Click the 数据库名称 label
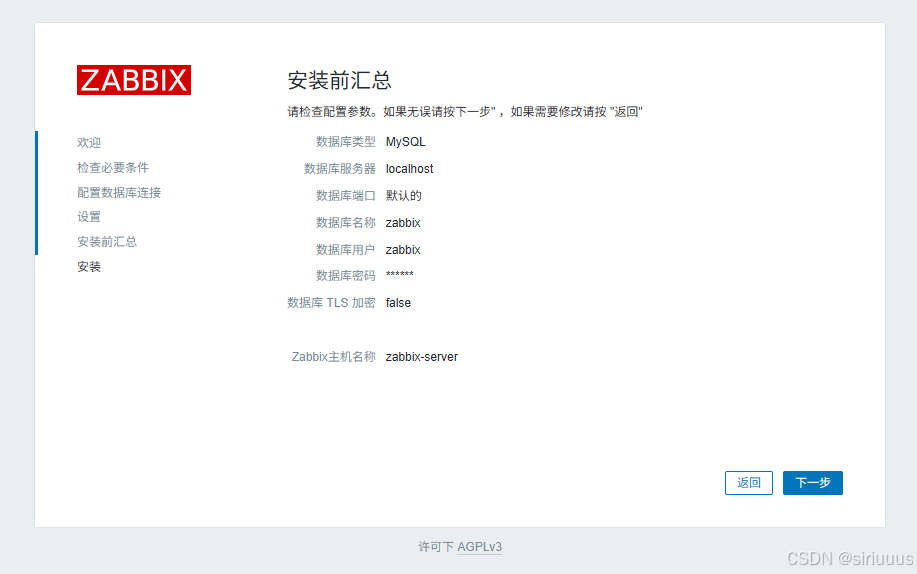 [346, 223]
